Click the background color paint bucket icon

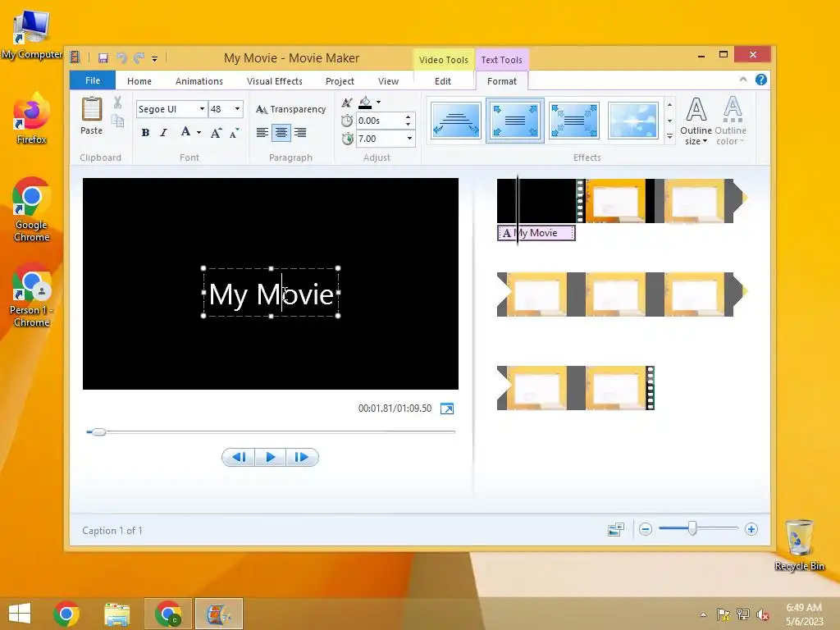pos(365,102)
